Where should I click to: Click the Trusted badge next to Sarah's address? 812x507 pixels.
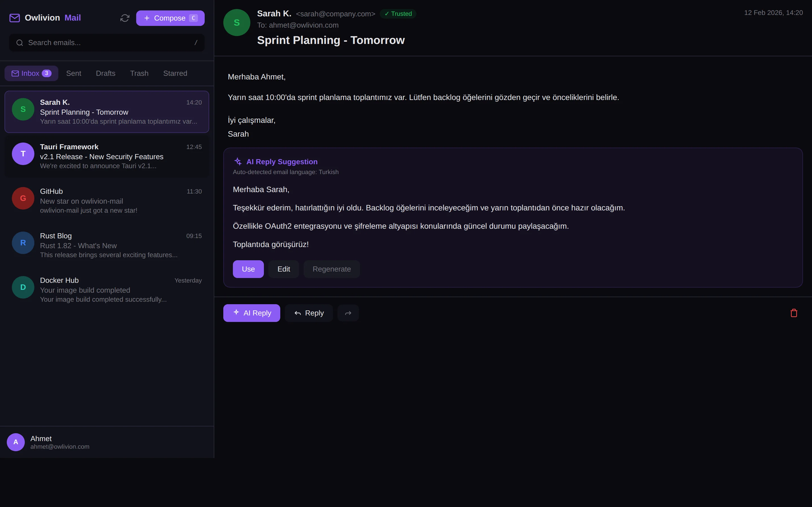click(x=398, y=14)
